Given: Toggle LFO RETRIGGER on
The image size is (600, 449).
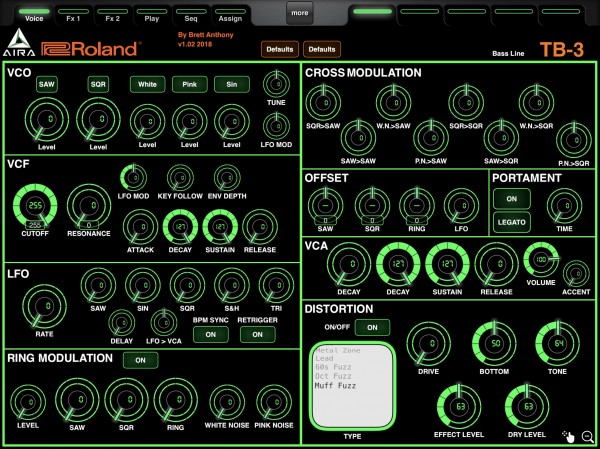Looking at the screenshot, I should coord(258,334).
